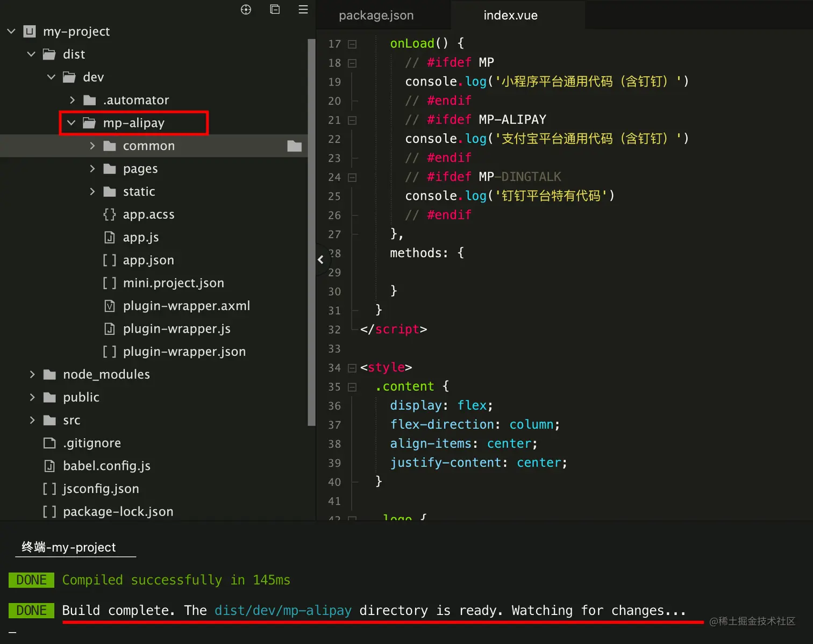Expand the pages folder chevron
The height and width of the screenshot is (644, 813).
[x=92, y=169]
